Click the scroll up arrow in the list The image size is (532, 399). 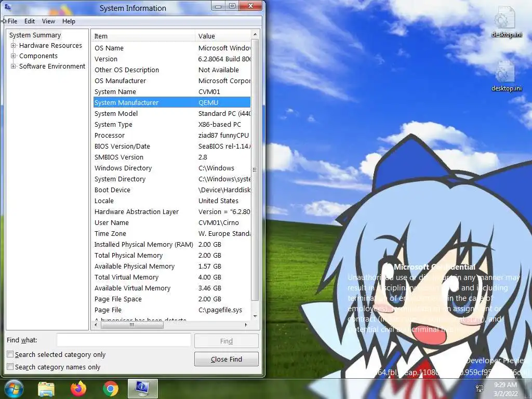pyautogui.click(x=255, y=35)
